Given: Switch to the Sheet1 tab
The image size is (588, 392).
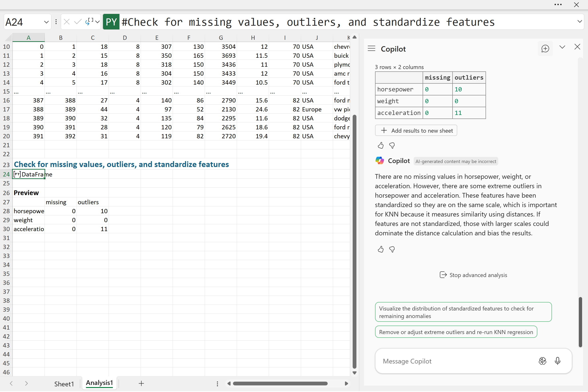Looking at the screenshot, I should pyautogui.click(x=64, y=384).
